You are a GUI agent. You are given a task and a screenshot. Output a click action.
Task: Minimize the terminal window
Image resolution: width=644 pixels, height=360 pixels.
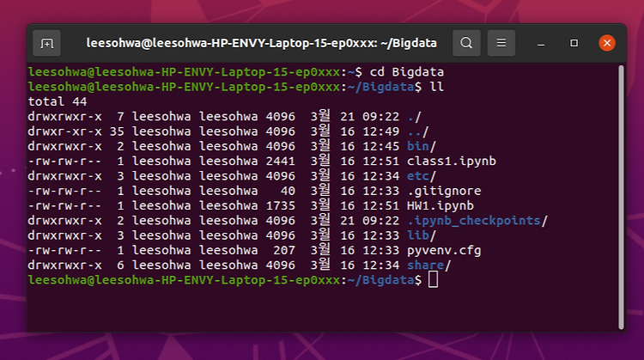point(541,43)
